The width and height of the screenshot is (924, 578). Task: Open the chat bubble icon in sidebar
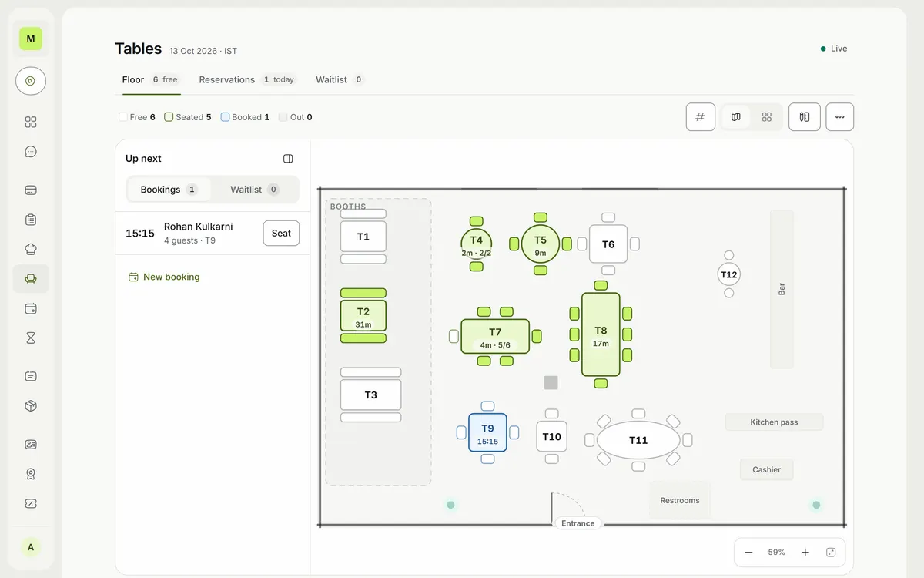(x=31, y=152)
